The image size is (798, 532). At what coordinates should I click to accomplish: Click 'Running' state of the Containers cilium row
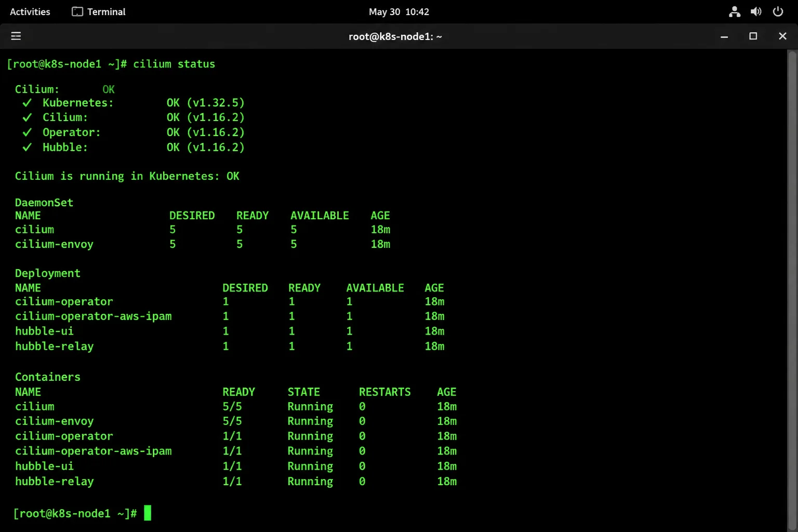point(310,407)
